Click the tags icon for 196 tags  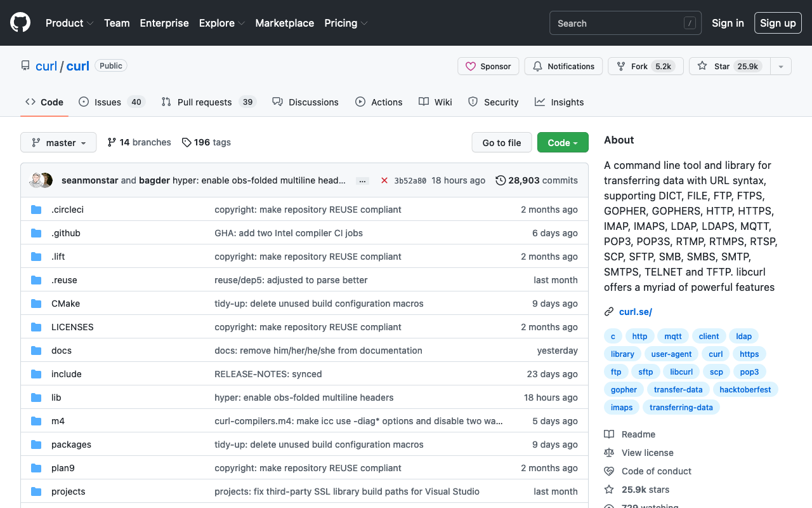[x=187, y=142]
